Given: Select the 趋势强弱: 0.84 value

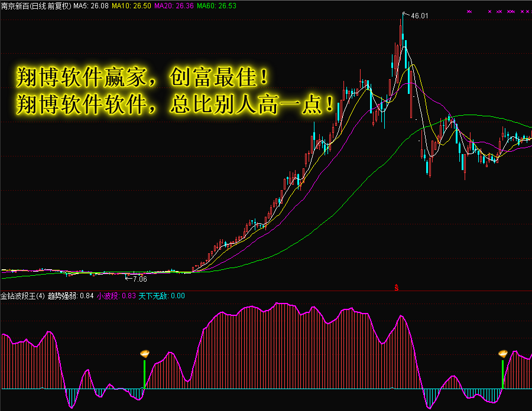Looking at the screenshot, I should tap(70, 296).
